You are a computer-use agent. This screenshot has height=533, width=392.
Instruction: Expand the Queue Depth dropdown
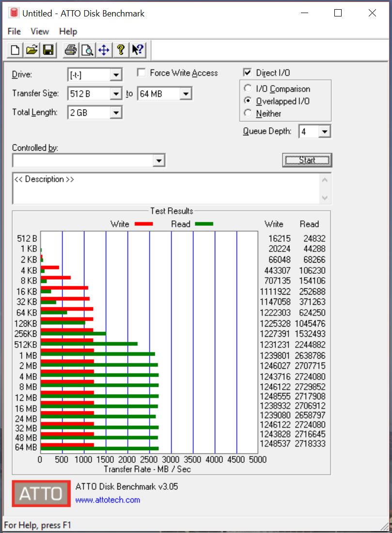(325, 131)
